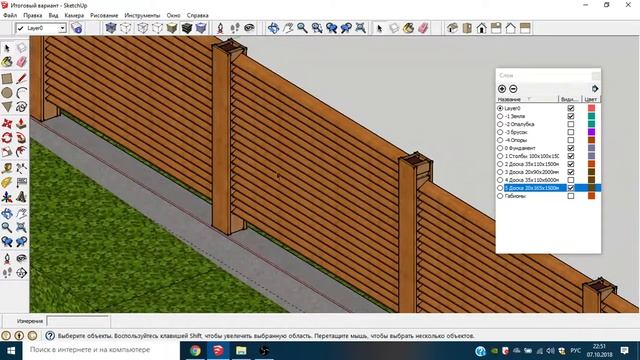The width and height of the screenshot is (640, 360).
Task: Select the Shaded with Textures style
Action: tap(187, 28)
